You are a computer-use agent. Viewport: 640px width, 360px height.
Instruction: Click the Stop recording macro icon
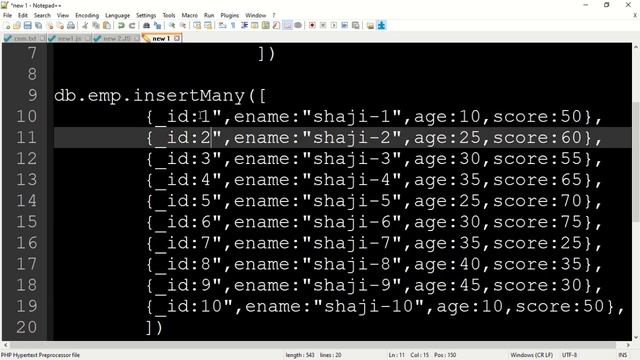(x=323, y=25)
